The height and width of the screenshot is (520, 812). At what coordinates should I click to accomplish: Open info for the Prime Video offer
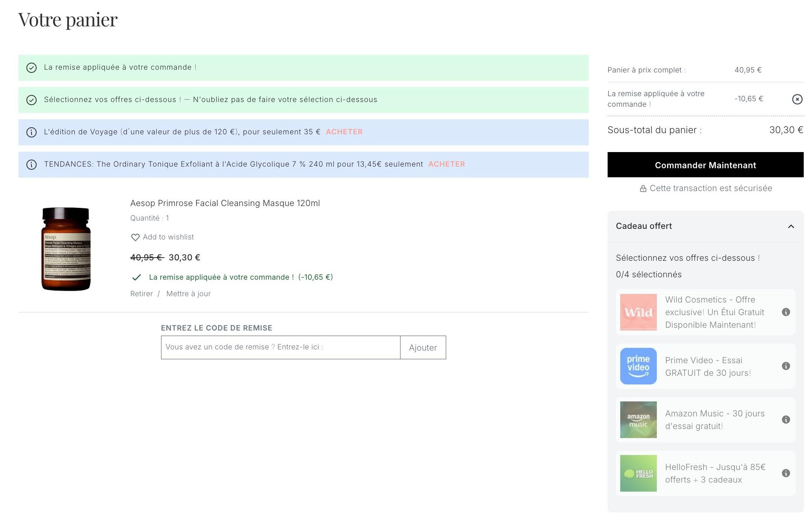tap(786, 366)
